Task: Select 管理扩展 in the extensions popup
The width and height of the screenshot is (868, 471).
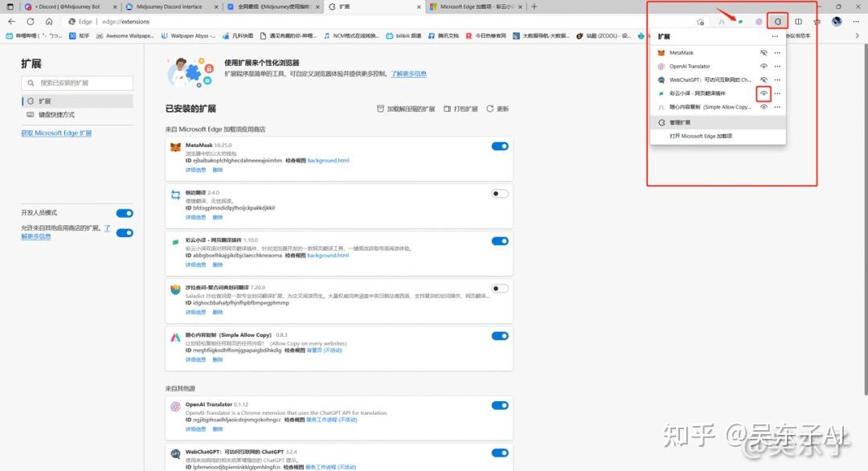Action: [718, 122]
